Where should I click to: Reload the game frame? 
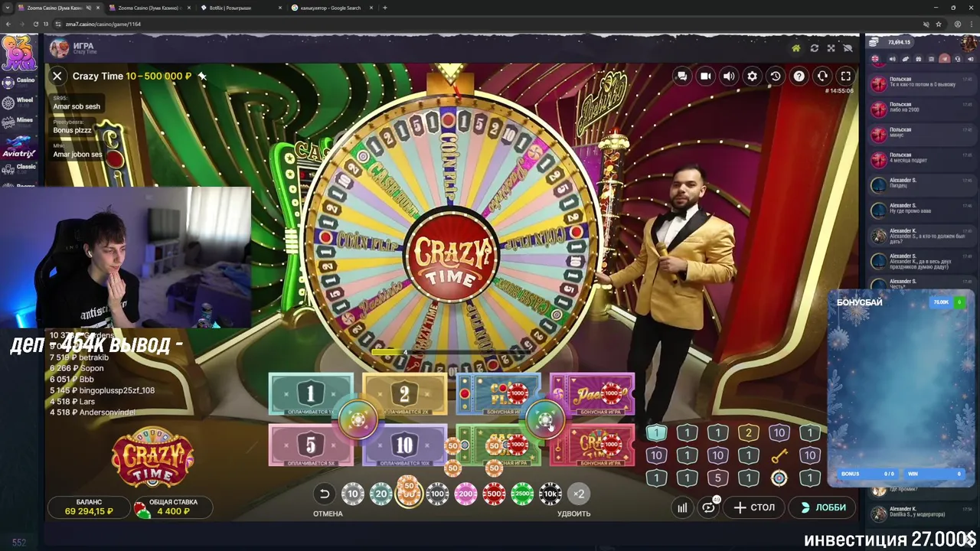click(x=814, y=48)
